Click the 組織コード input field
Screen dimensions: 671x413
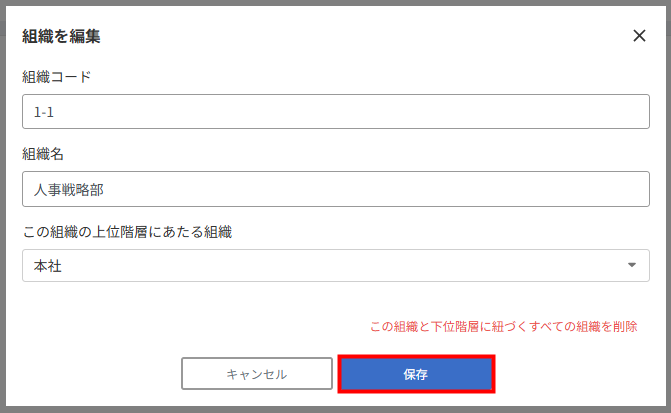336,112
